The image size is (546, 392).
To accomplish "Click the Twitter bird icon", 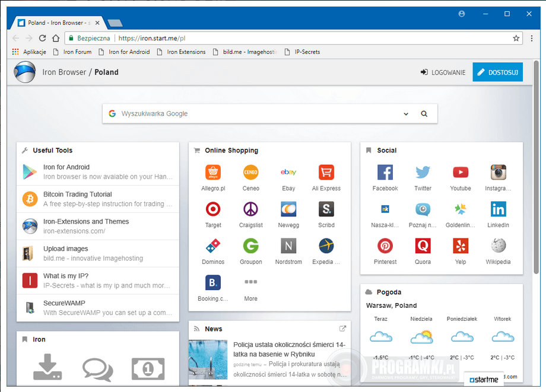I will [x=423, y=172].
